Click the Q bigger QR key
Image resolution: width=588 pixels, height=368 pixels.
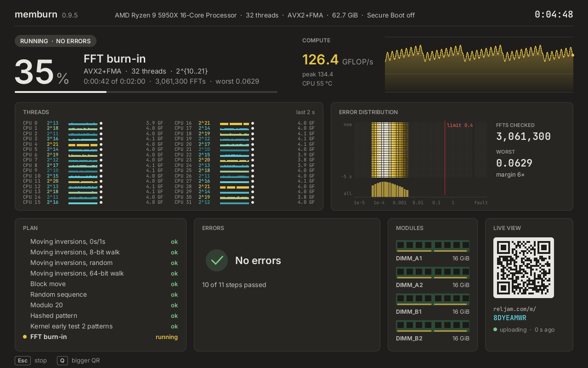pyautogui.click(x=62, y=361)
